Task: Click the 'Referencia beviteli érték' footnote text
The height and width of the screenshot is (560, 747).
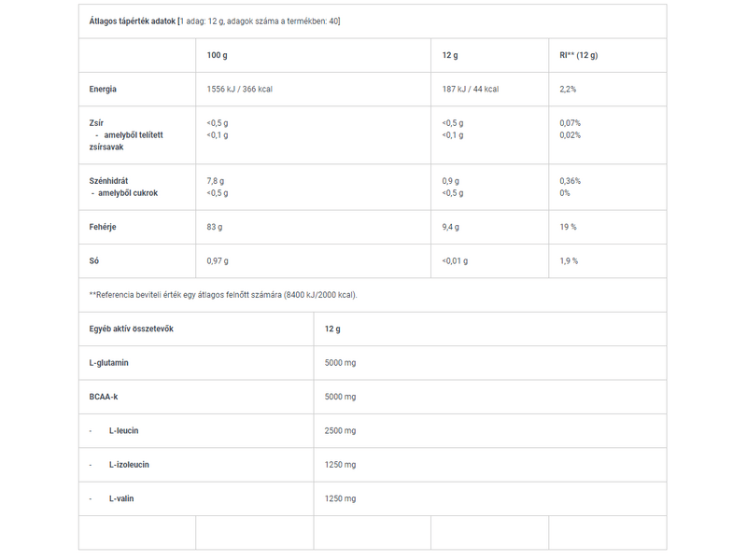Action: pos(223,295)
